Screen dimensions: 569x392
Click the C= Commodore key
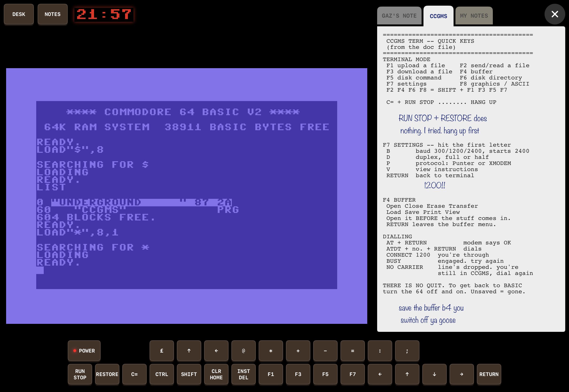(134, 374)
